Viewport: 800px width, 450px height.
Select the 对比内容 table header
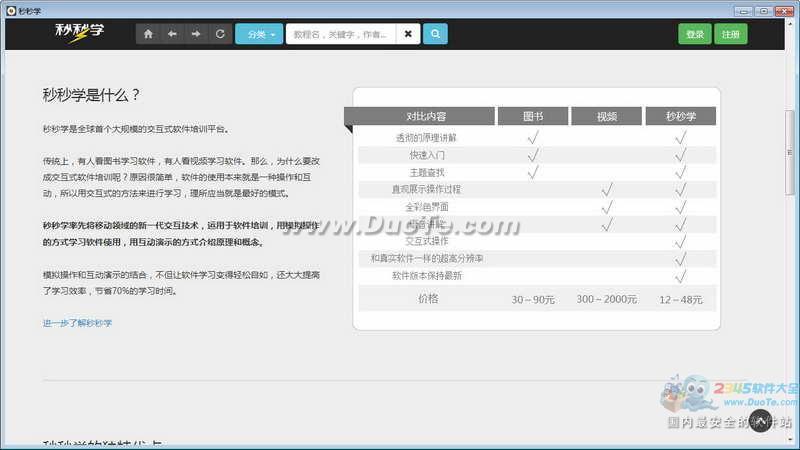419,116
